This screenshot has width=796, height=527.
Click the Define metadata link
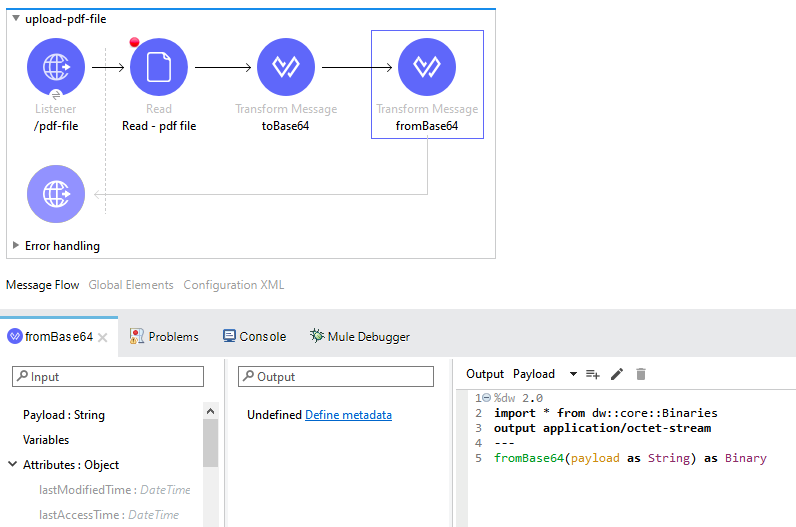348,415
